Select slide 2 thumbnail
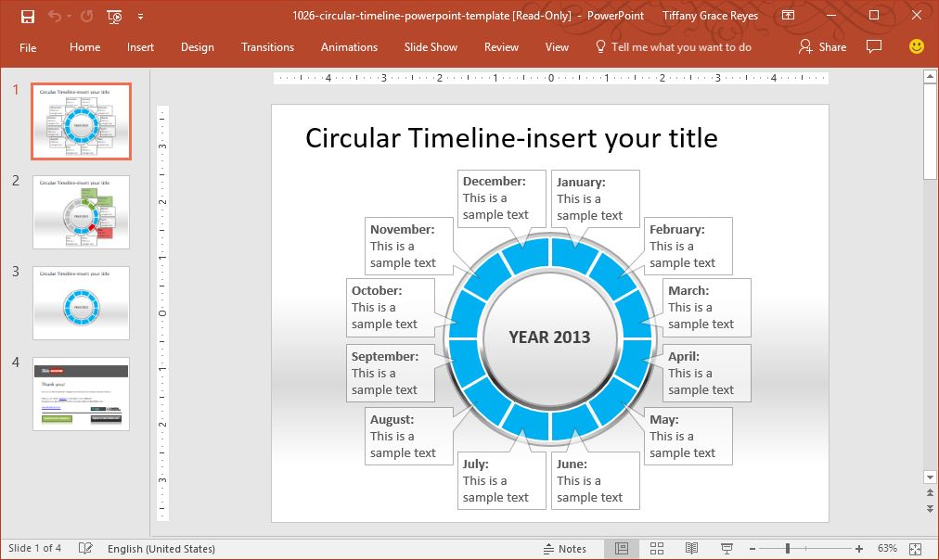This screenshot has height=560, width=939. point(82,212)
